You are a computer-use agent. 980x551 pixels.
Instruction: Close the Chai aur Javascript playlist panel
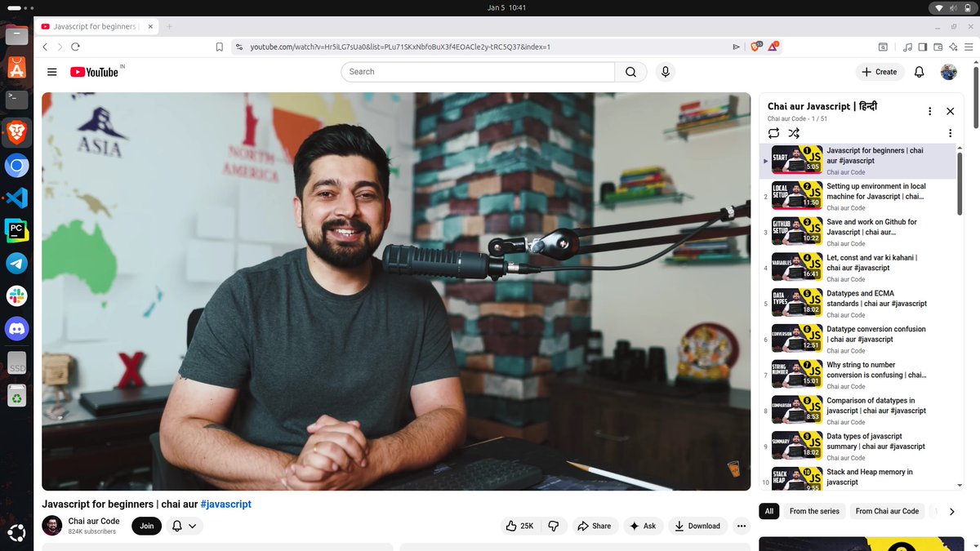[x=950, y=111]
